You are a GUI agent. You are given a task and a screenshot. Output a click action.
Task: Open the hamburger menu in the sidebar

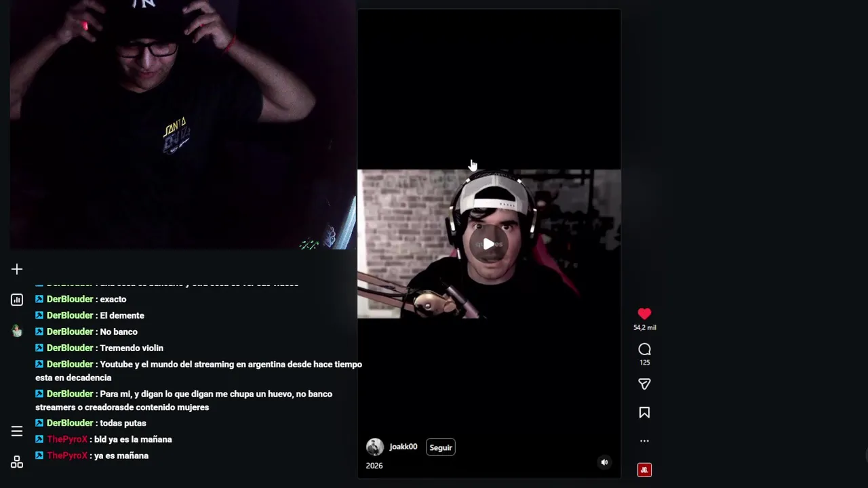(x=17, y=431)
